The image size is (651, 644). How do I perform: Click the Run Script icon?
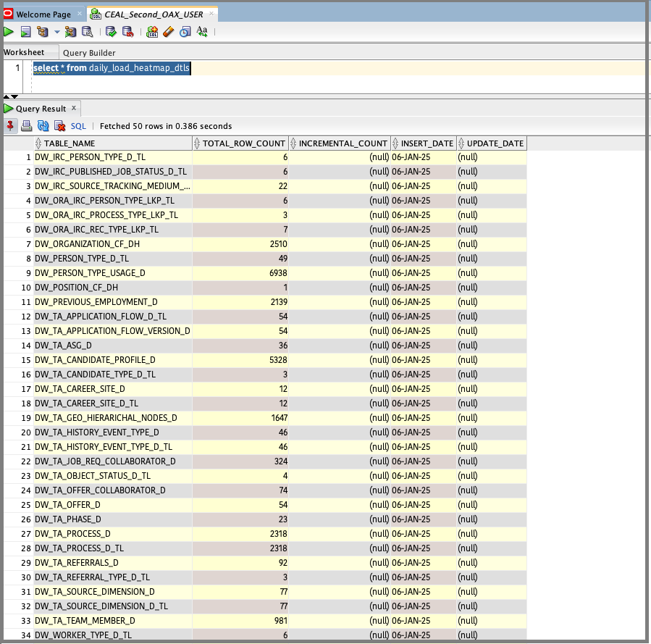tap(25, 32)
